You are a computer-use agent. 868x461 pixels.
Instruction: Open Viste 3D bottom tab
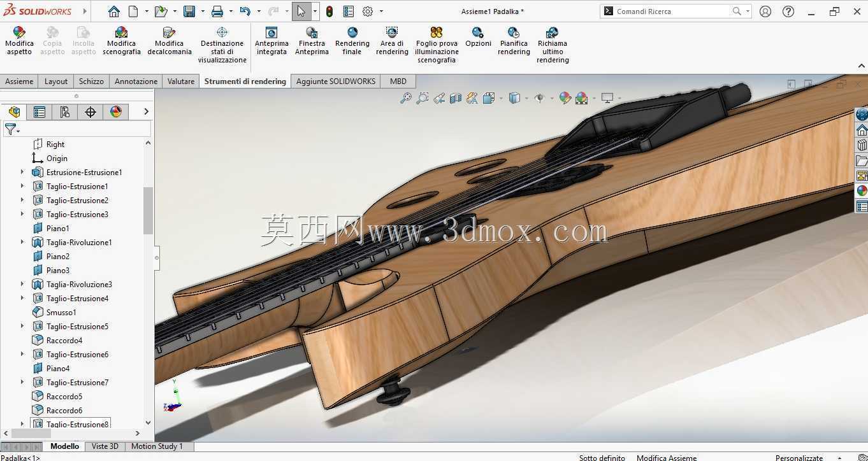coord(105,446)
